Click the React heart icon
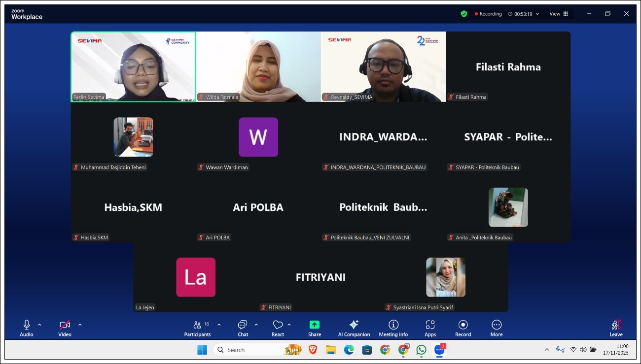 pyautogui.click(x=278, y=328)
